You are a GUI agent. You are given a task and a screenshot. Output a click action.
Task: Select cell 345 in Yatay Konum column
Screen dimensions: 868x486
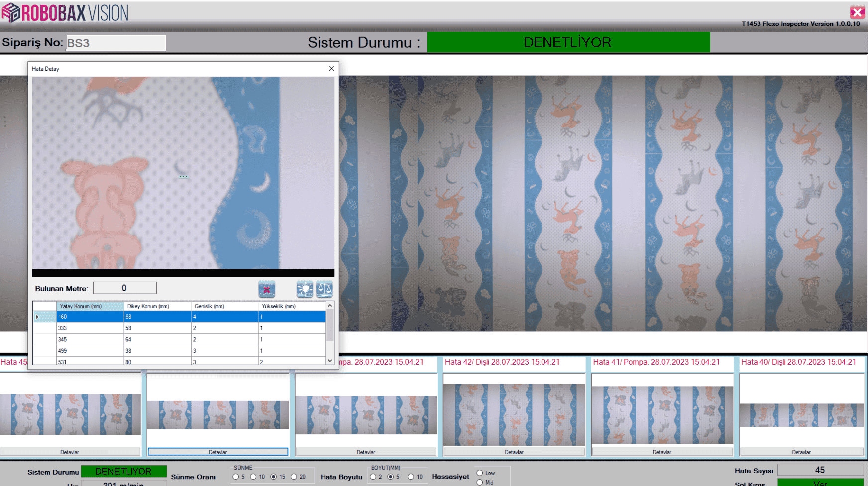coord(90,340)
